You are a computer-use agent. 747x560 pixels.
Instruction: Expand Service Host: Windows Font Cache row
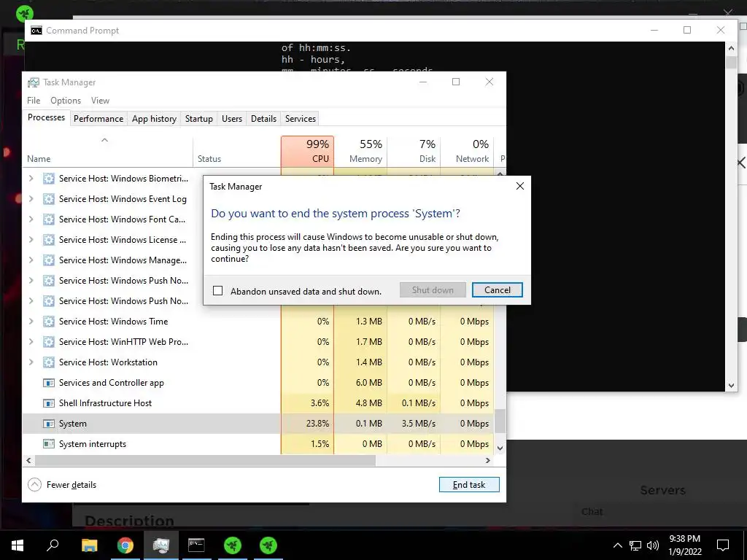click(x=31, y=219)
